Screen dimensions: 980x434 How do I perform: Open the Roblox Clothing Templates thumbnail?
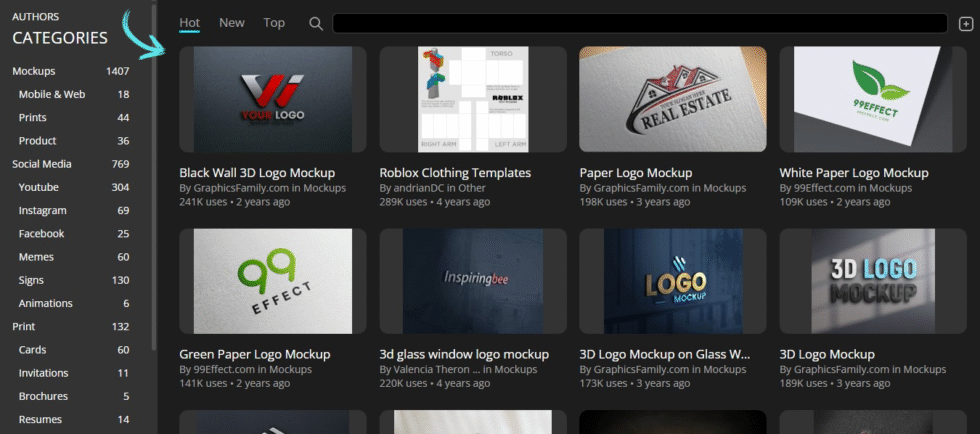pos(472,99)
